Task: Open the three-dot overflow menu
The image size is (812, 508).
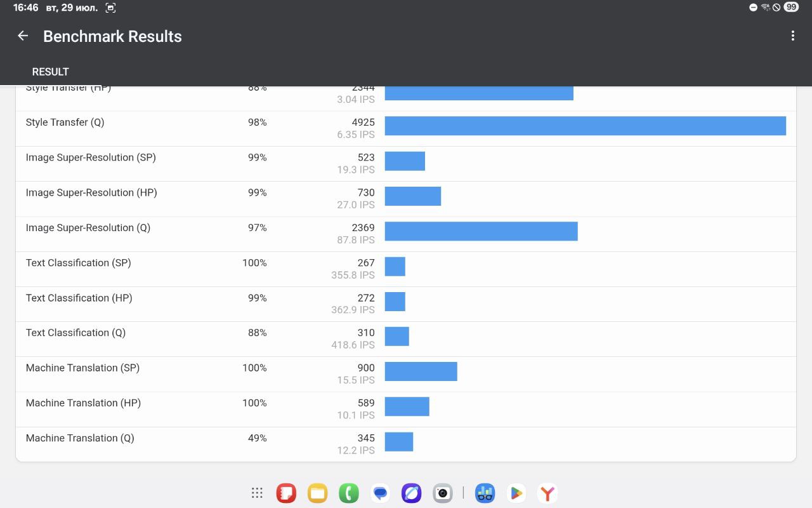Action: pyautogui.click(x=792, y=36)
